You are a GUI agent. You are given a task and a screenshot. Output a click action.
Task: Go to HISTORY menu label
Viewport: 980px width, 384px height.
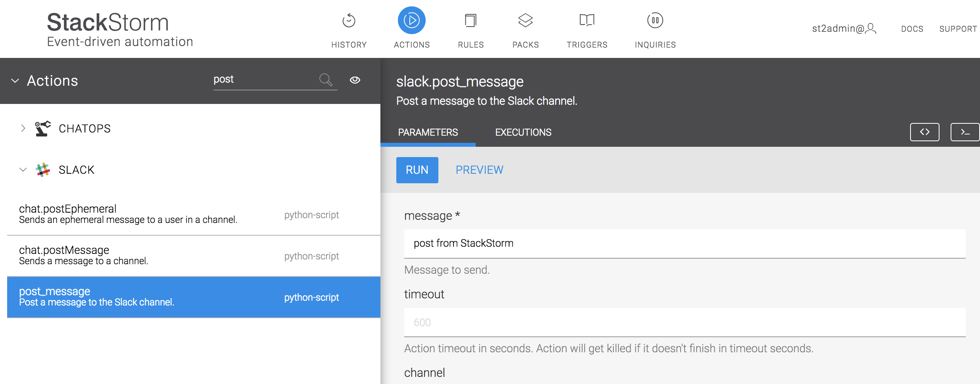[x=349, y=45]
